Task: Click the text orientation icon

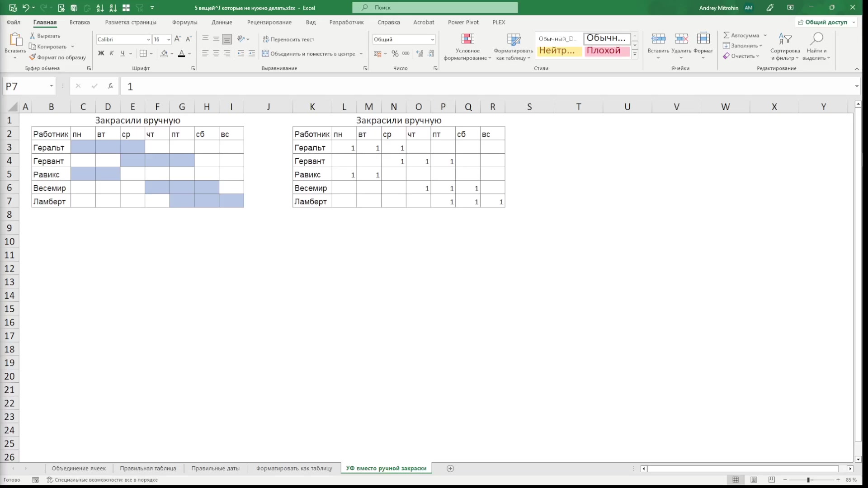Action: point(241,39)
